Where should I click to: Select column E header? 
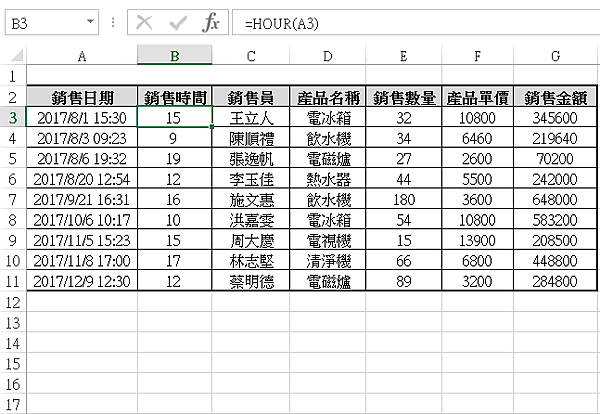pos(403,56)
